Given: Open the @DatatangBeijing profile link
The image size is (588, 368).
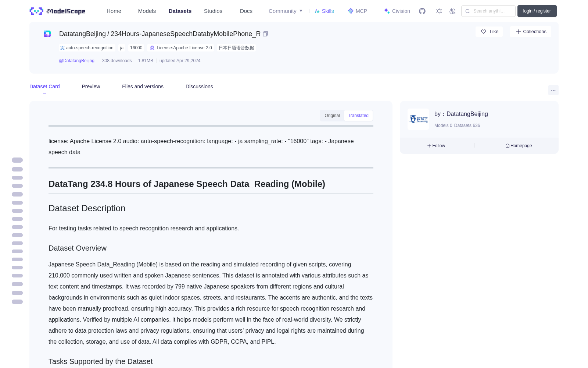Looking at the screenshot, I should click(x=76, y=61).
